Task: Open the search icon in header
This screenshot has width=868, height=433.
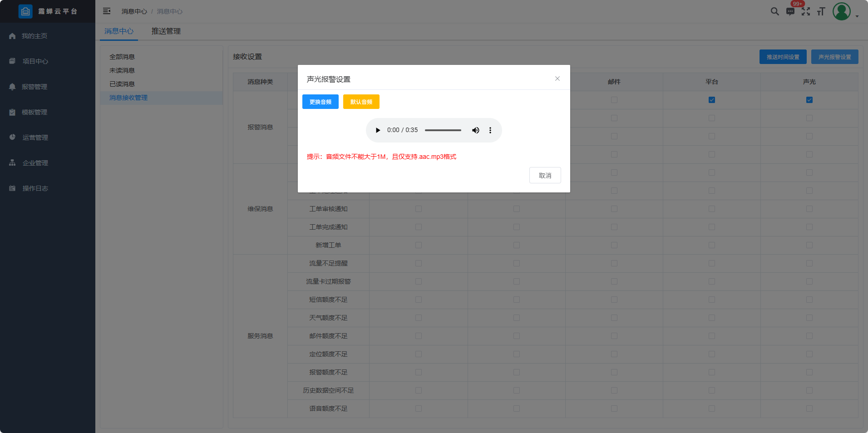Action: click(x=774, y=11)
